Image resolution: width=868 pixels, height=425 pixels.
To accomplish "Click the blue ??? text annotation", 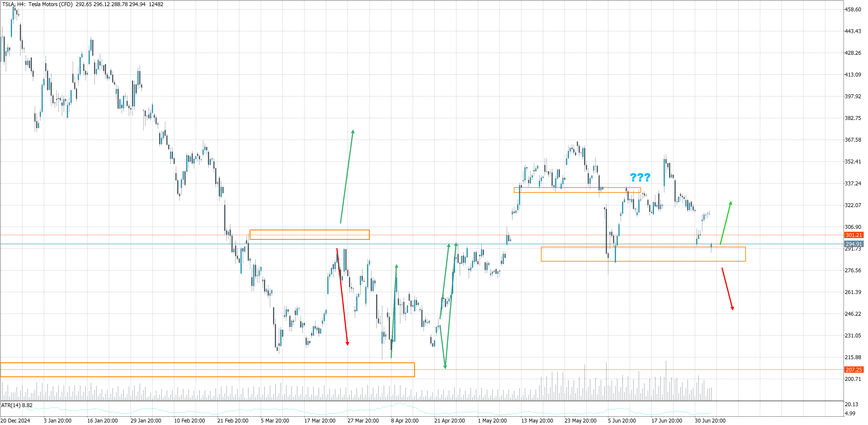I will coord(640,177).
